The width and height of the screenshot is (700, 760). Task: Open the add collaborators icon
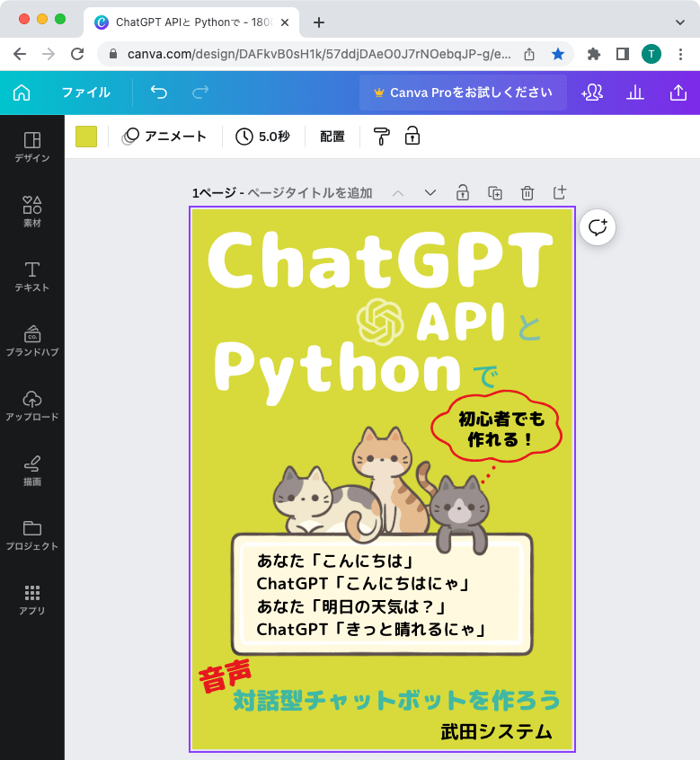tap(592, 93)
